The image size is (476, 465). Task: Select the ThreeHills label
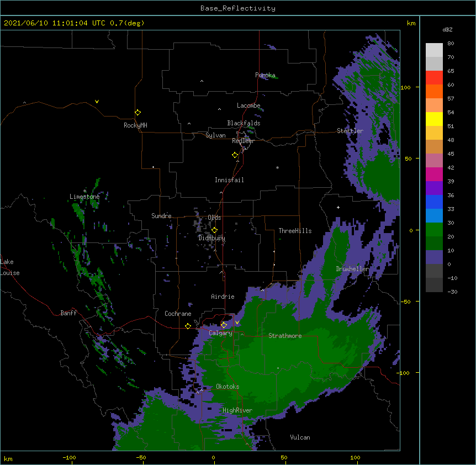coord(295,231)
